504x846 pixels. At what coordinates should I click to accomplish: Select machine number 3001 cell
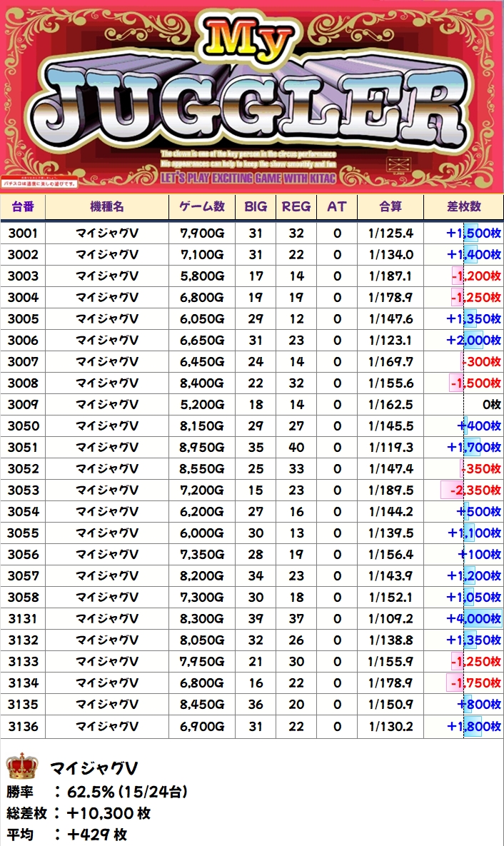coord(23,233)
